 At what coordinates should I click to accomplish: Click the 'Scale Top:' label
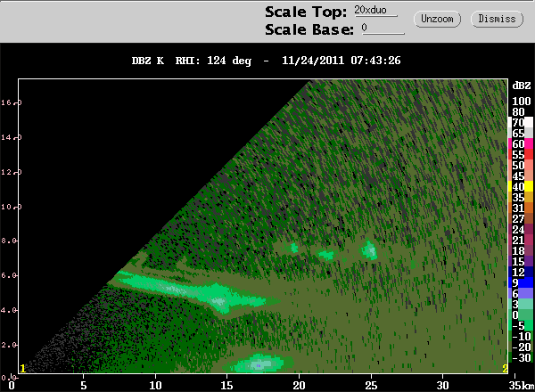click(x=305, y=12)
